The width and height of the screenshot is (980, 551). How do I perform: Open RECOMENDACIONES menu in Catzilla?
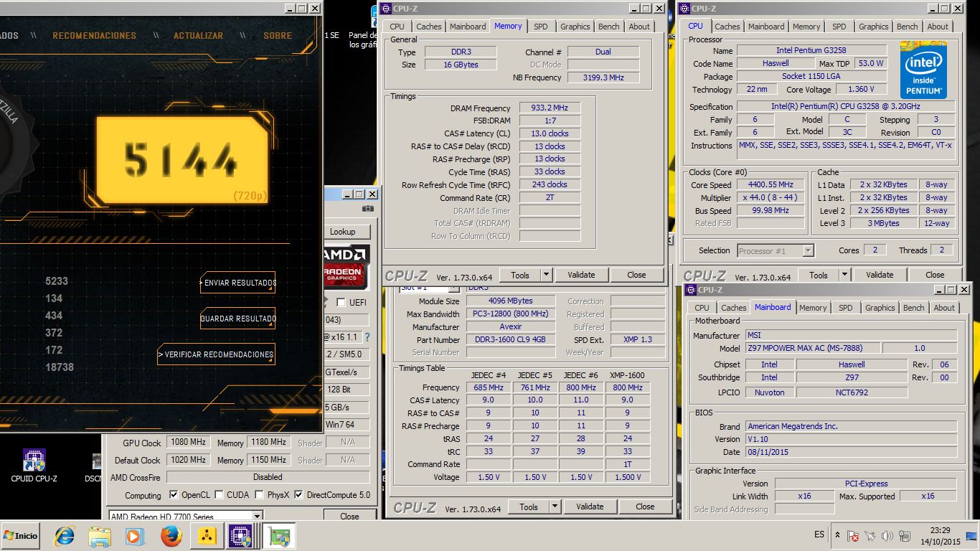94,36
